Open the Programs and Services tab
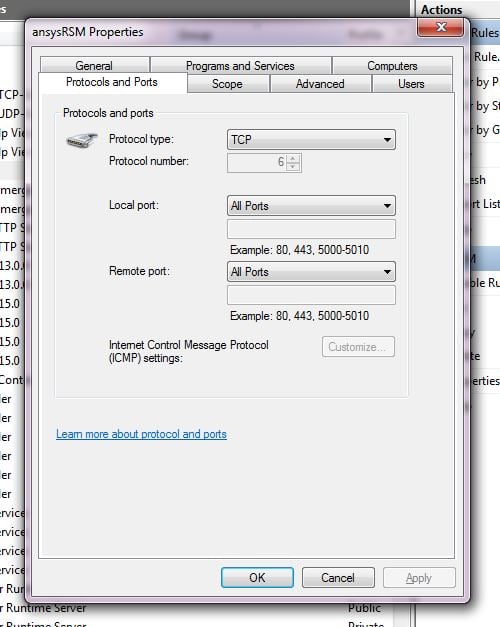Viewport: 500px width, 627px height. click(240, 66)
